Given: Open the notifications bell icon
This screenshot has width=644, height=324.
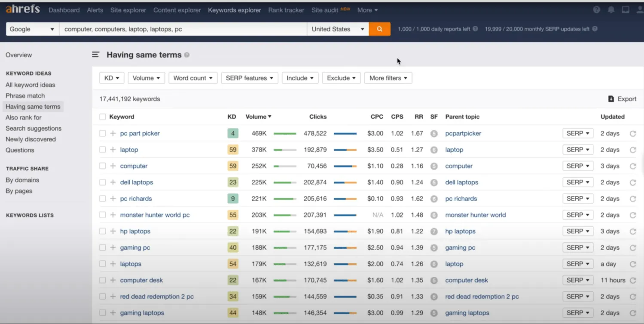Looking at the screenshot, I should pos(611,10).
